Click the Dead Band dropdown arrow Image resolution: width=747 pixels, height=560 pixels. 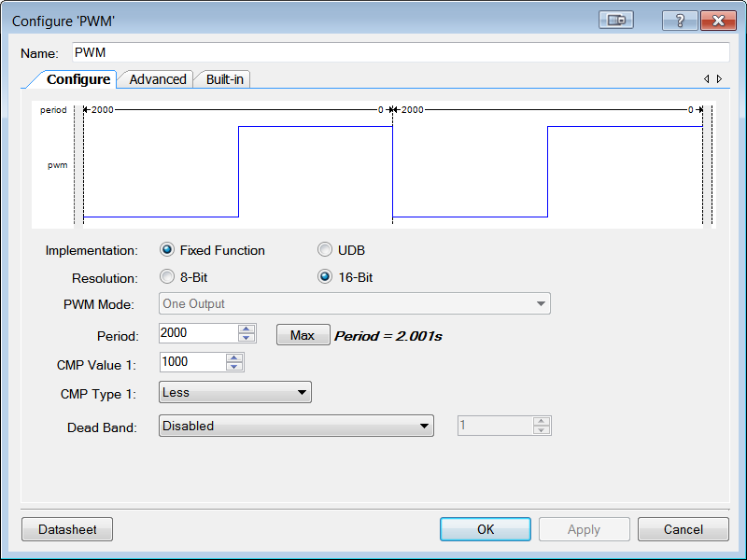point(425,425)
